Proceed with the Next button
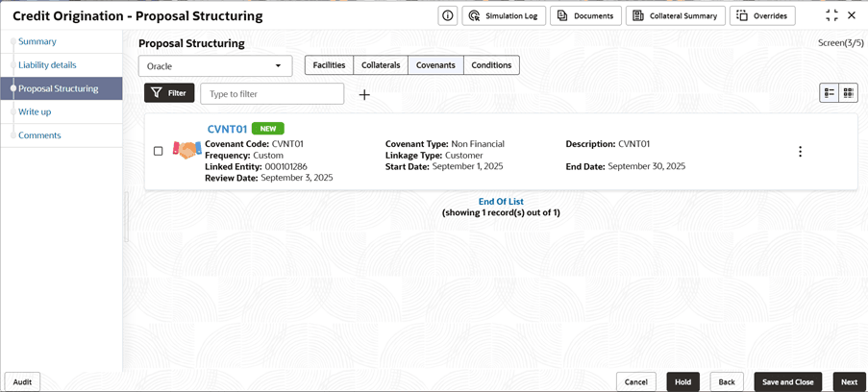Screen dimensions: 868x392 [849, 382]
